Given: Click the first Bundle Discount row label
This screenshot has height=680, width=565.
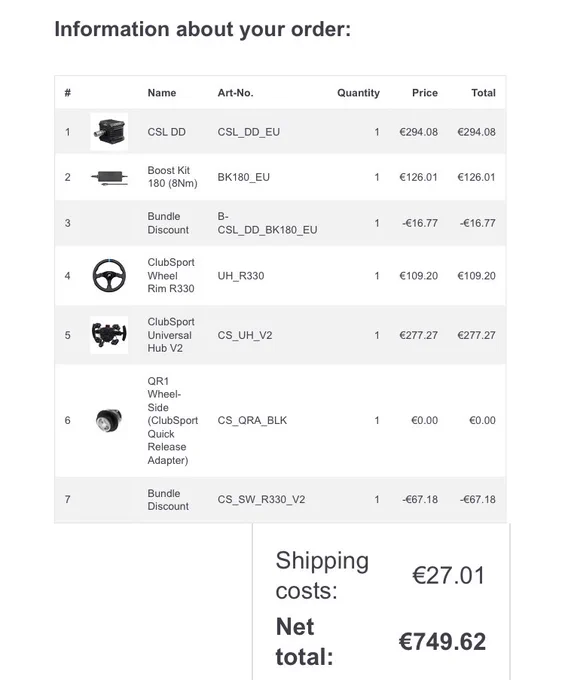Looking at the screenshot, I should [168, 223].
